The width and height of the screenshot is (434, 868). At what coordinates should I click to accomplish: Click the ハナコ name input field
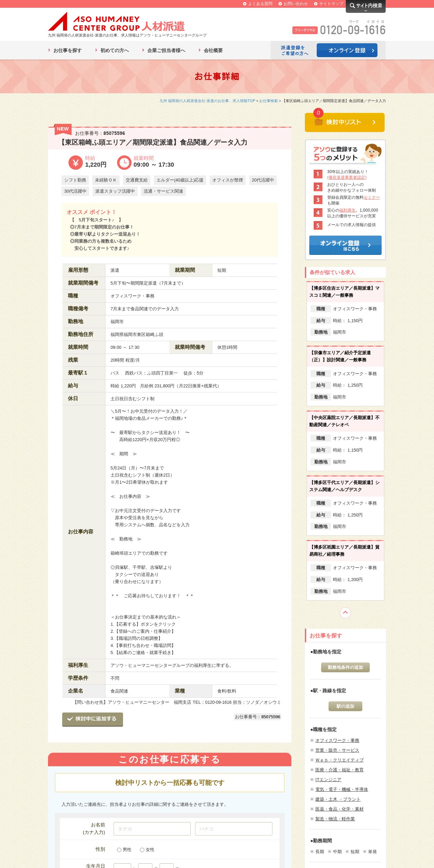coord(234,829)
